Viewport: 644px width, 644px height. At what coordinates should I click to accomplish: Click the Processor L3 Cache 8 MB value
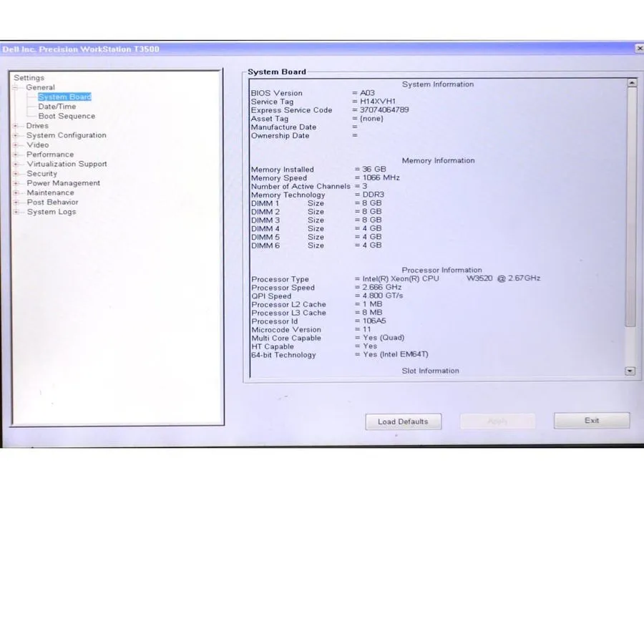372,313
